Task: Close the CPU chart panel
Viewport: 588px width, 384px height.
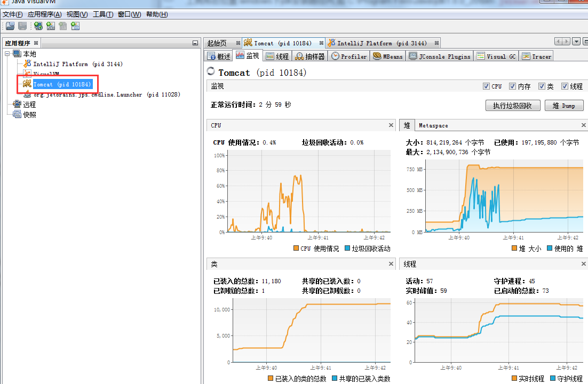Action: 391,125
